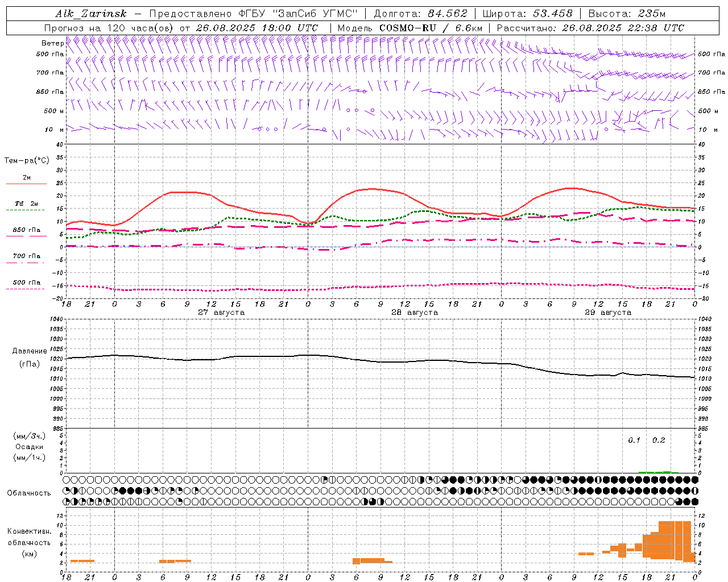Click the date label 28 августа

tap(415, 313)
